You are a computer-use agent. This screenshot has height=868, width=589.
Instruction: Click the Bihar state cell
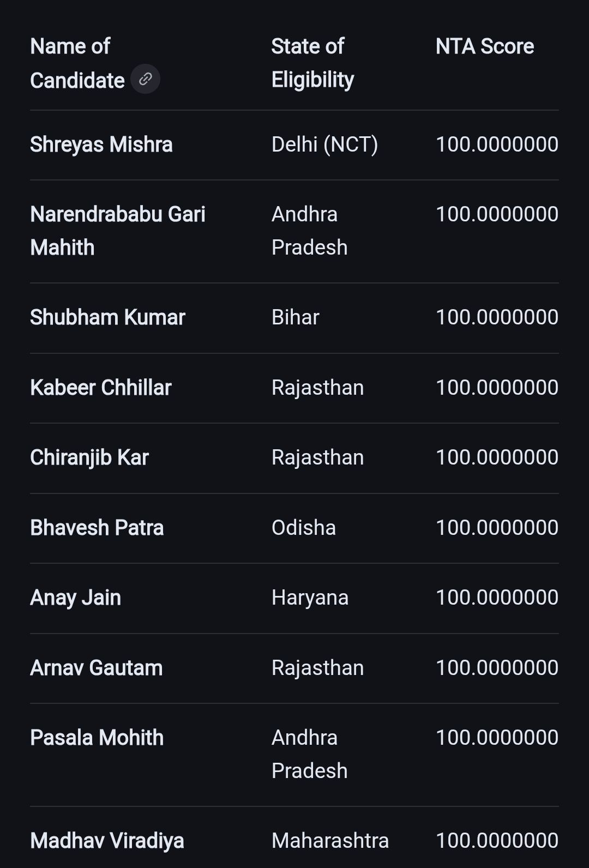[x=295, y=317]
